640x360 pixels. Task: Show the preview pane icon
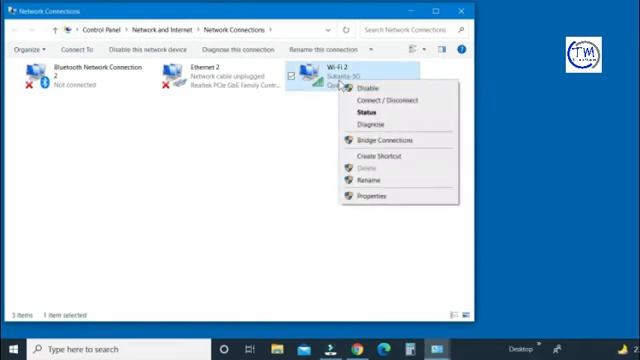click(x=442, y=49)
